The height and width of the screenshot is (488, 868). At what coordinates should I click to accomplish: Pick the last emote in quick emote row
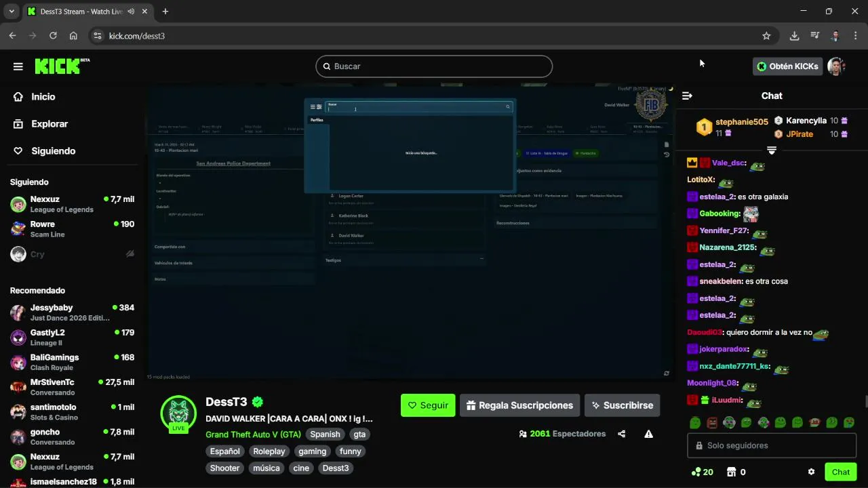(x=849, y=423)
